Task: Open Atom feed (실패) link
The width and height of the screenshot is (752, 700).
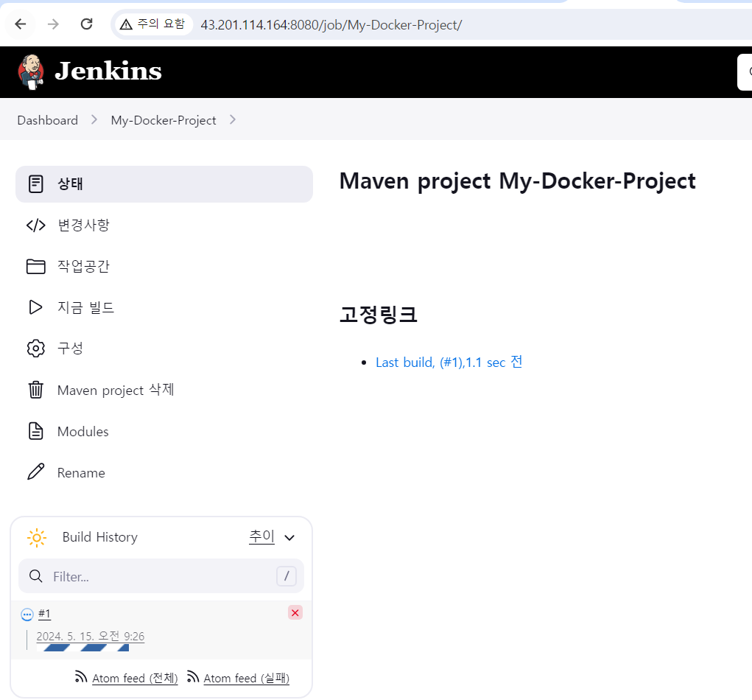Action: [247, 678]
